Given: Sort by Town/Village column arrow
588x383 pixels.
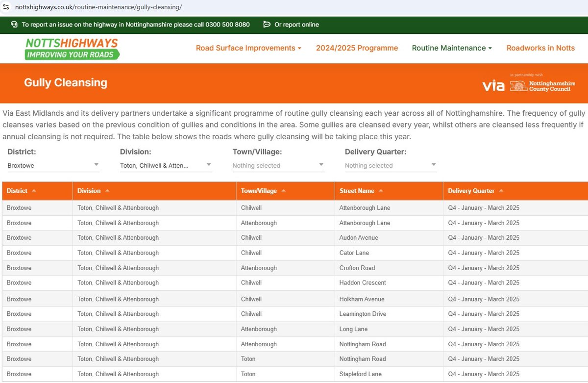Looking at the screenshot, I should click(283, 191).
